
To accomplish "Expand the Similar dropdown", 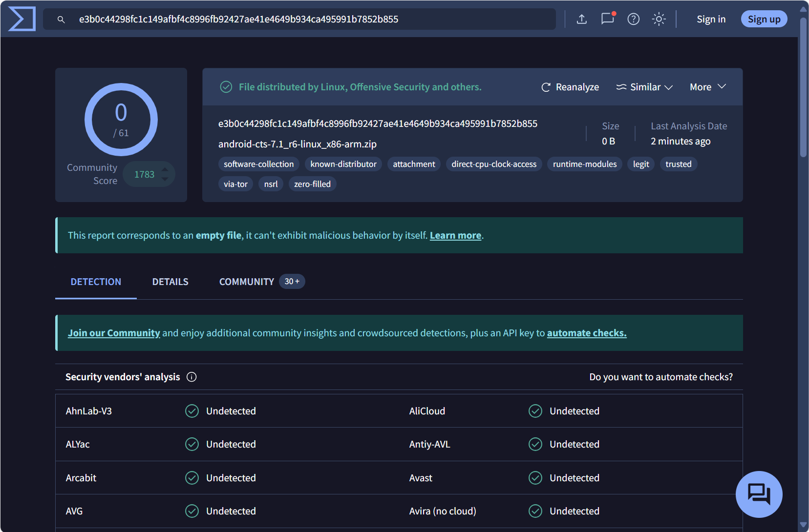I will 645,87.
